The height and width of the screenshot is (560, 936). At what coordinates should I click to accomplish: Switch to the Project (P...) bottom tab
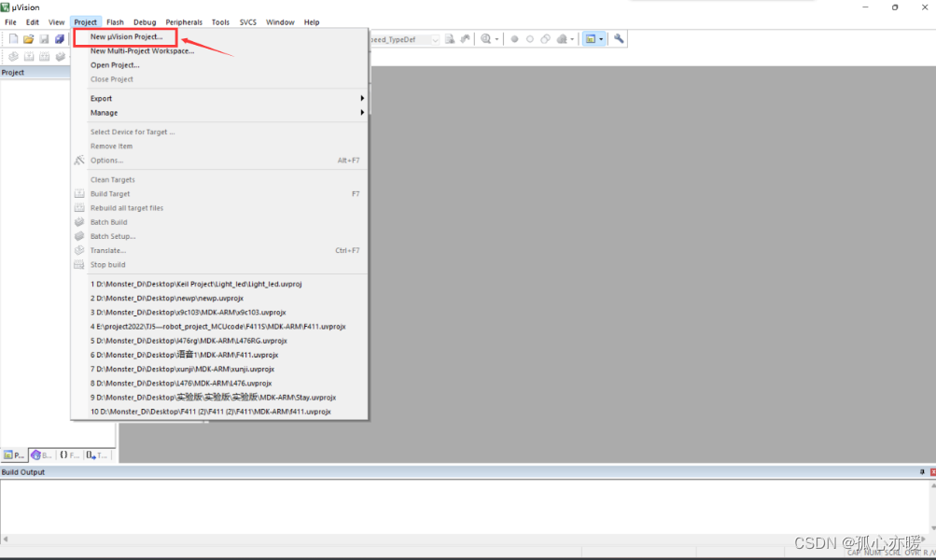[x=14, y=455]
